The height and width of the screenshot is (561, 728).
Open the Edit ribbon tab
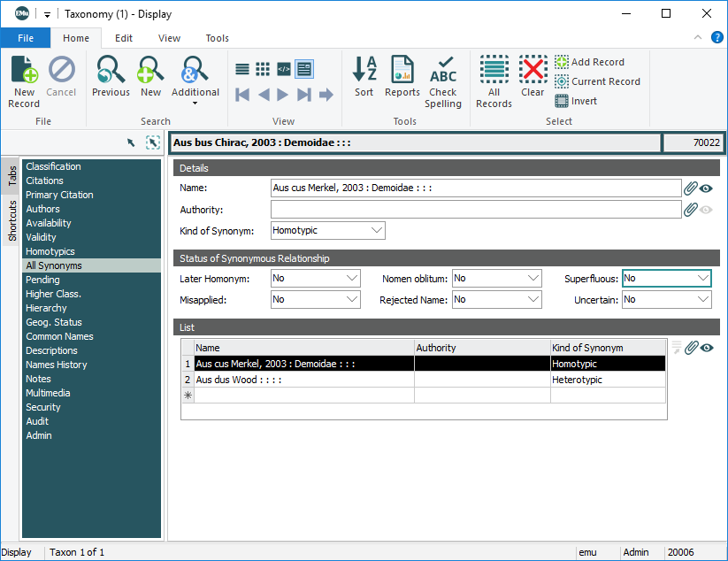(x=124, y=38)
